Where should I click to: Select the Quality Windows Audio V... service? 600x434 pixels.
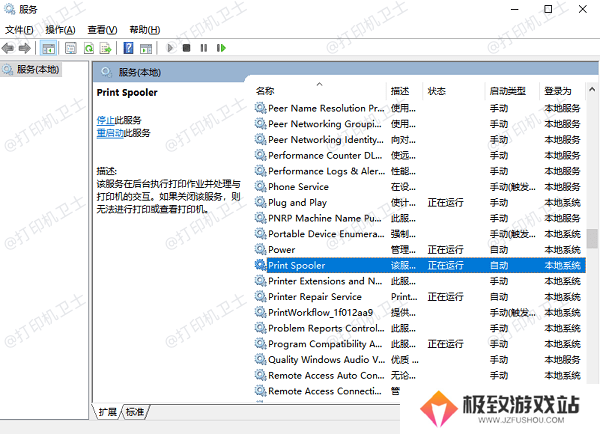[326, 360]
